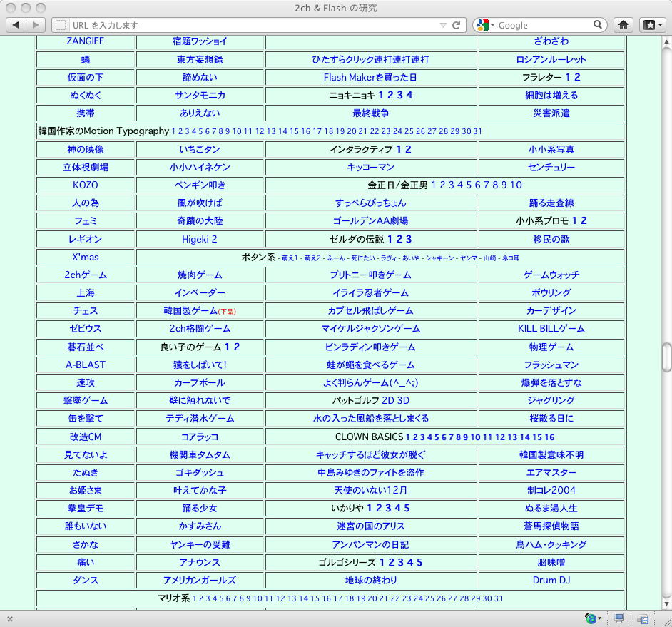Open the ボタン系 シャキーン link
Screen dimensions: 672x627
point(439,258)
